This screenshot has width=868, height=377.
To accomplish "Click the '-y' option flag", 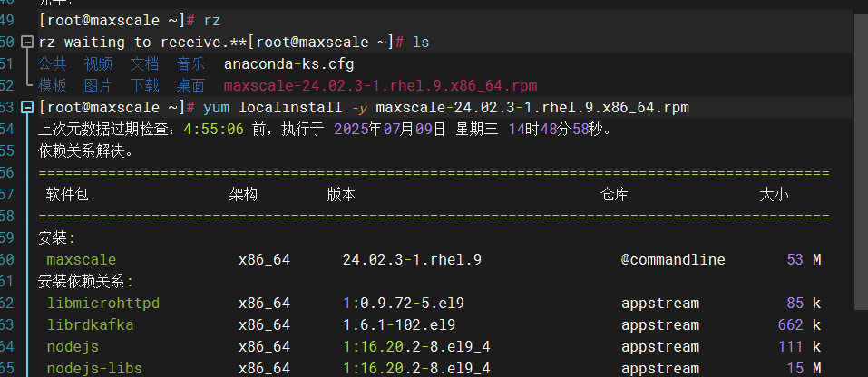I will point(359,107).
